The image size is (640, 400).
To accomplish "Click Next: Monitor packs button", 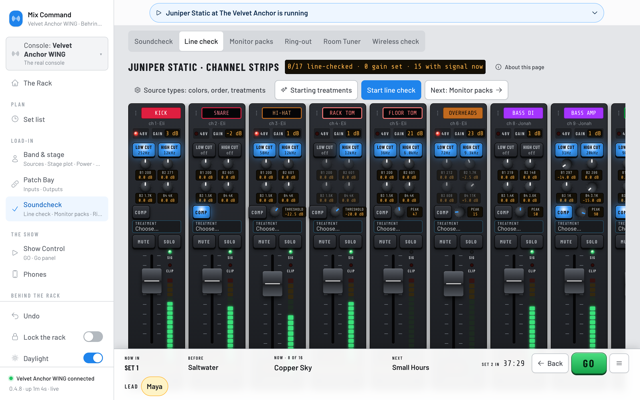I will 466,90.
